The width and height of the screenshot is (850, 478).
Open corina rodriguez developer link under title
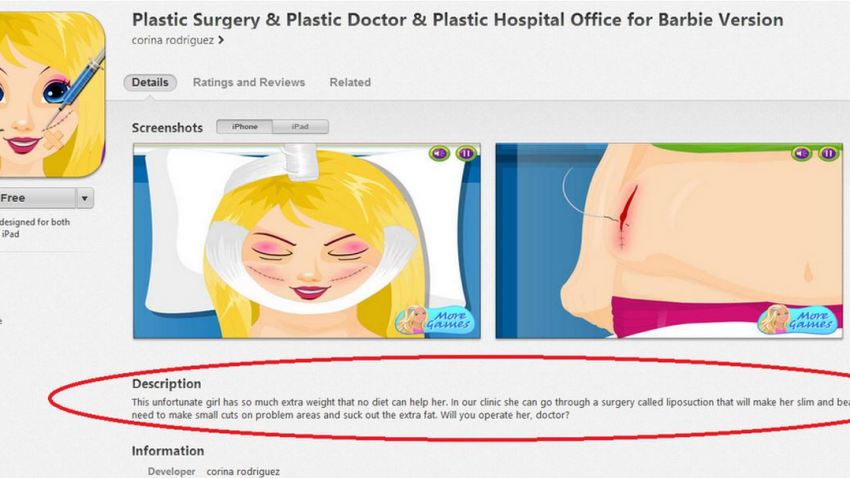point(172,40)
